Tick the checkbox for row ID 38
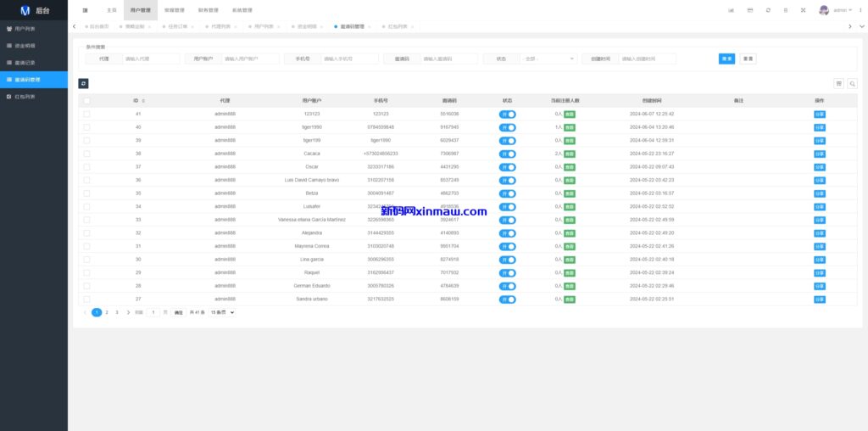868x431 pixels. 86,154
